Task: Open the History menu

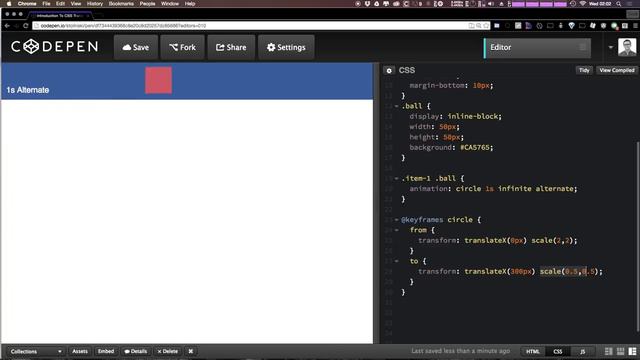Action: [x=95, y=4]
